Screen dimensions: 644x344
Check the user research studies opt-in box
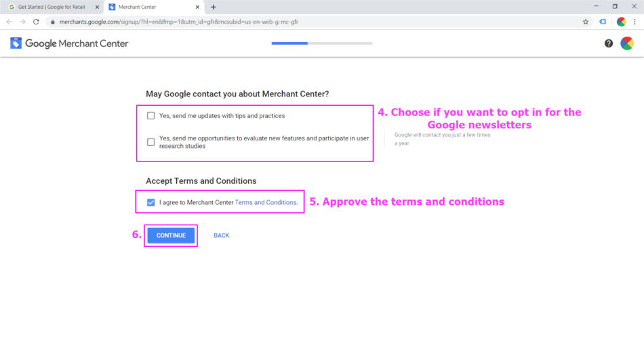click(x=151, y=142)
